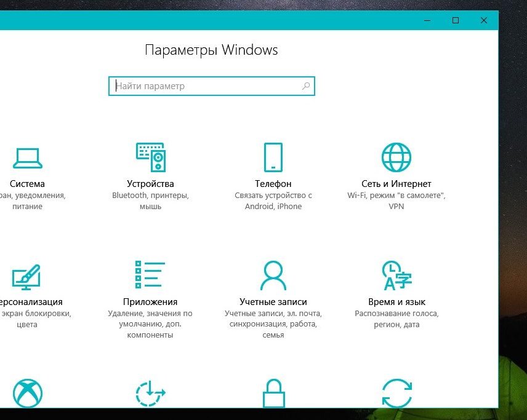Click the 'Параметры Windows' heading
The image size is (527, 420).
[211, 50]
